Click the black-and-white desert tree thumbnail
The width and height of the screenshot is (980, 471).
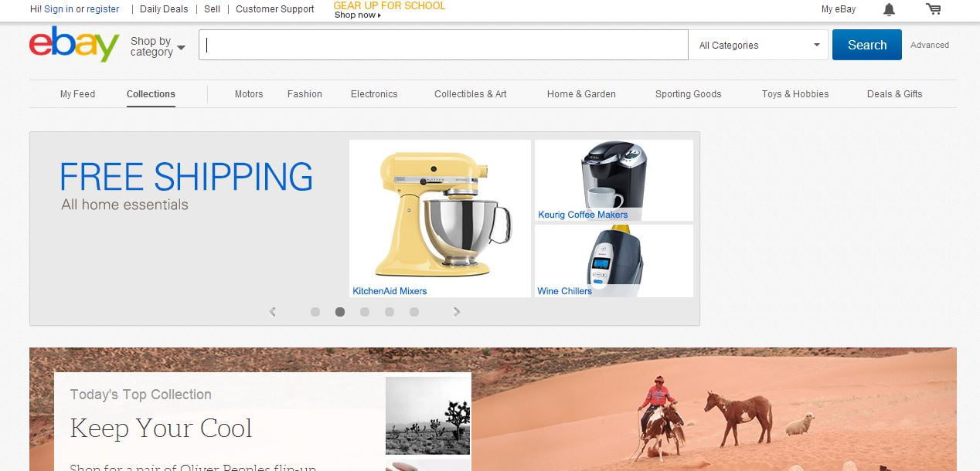click(428, 415)
